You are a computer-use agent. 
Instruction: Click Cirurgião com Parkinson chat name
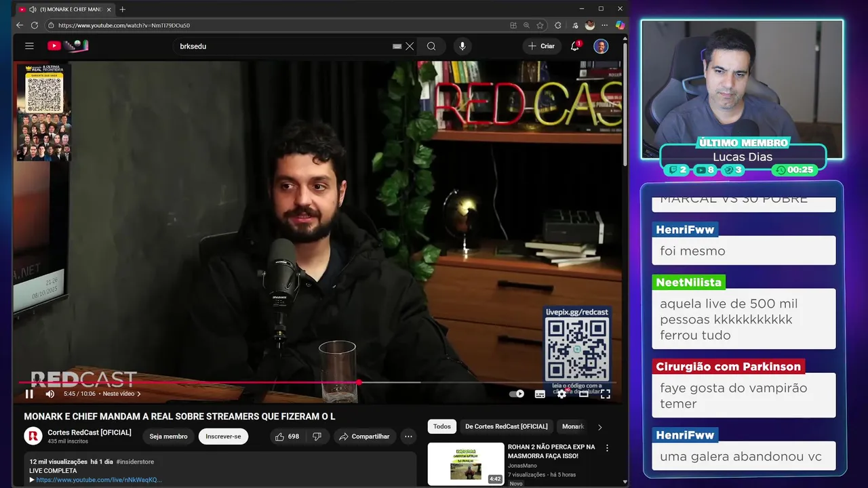click(x=728, y=367)
